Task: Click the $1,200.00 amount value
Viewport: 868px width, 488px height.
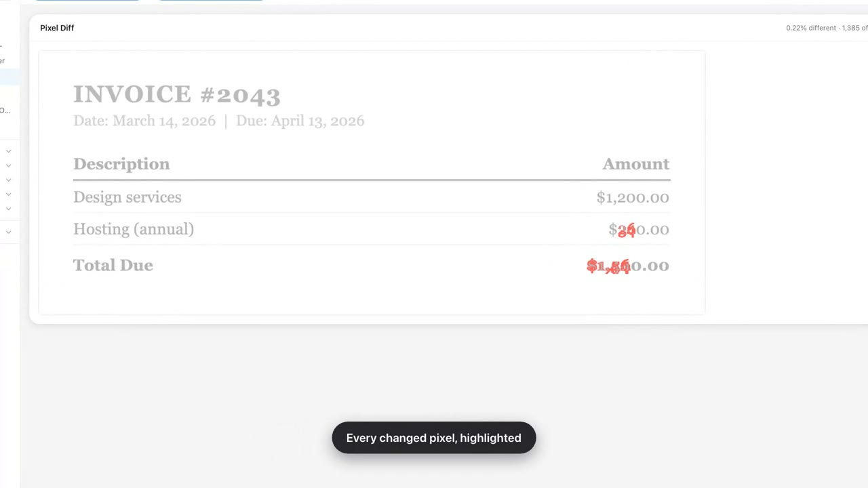Action: (x=633, y=198)
